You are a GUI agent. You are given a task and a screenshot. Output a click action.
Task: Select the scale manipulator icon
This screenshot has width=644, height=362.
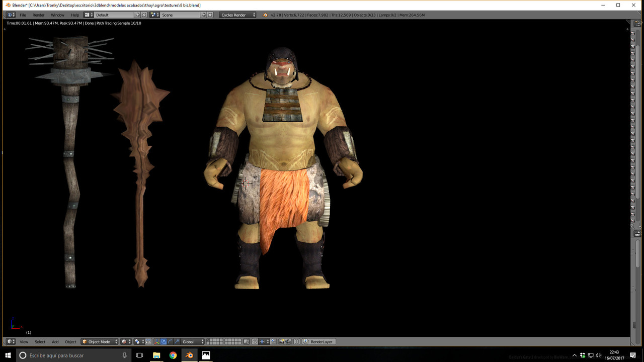click(177, 342)
